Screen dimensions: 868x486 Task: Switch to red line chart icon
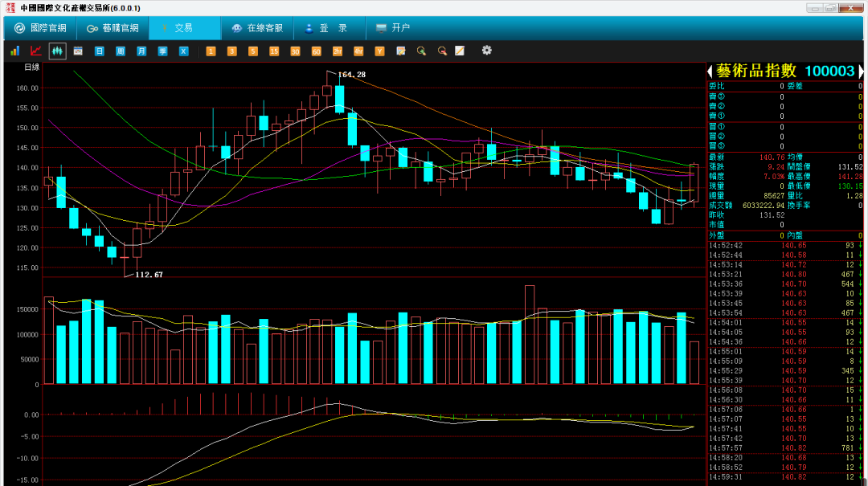point(36,51)
